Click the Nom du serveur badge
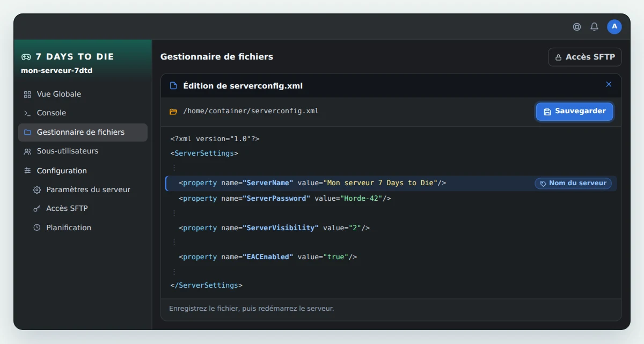Viewport: 644px width, 344px height. pos(573,184)
